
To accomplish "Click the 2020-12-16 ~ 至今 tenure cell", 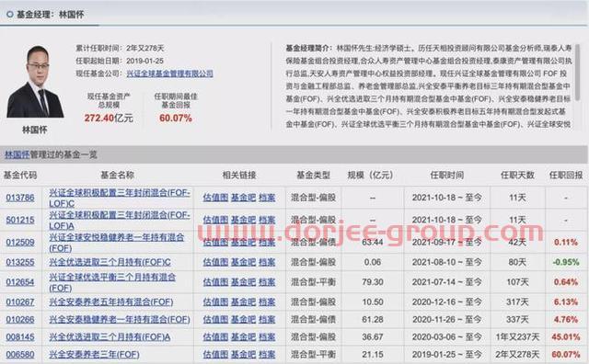I will [447, 301].
